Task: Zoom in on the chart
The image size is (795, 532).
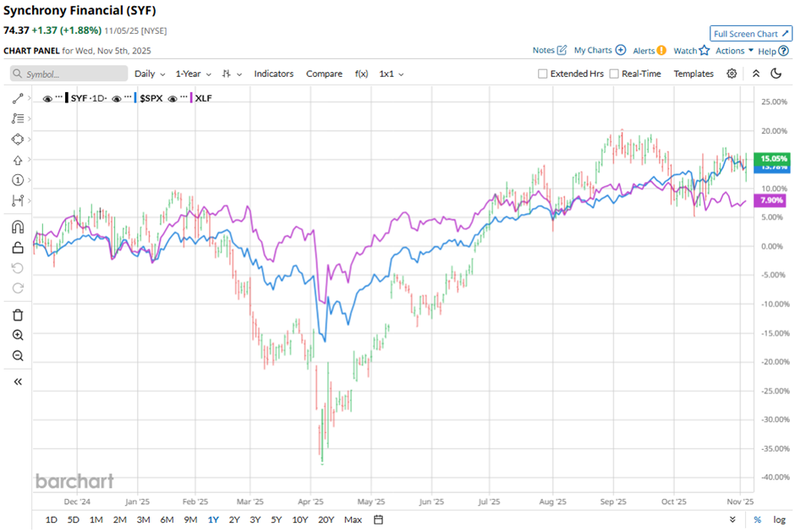Action: pyautogui.click(x=18, y=335)
